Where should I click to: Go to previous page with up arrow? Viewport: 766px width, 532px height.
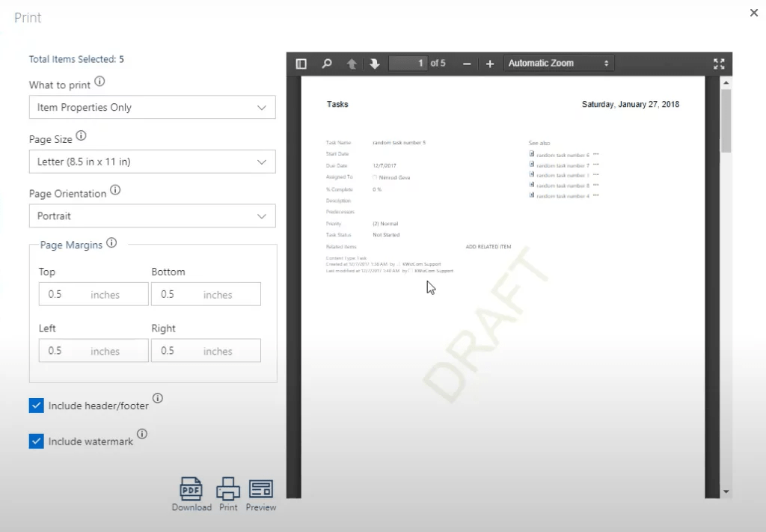(x=352, y=64)
